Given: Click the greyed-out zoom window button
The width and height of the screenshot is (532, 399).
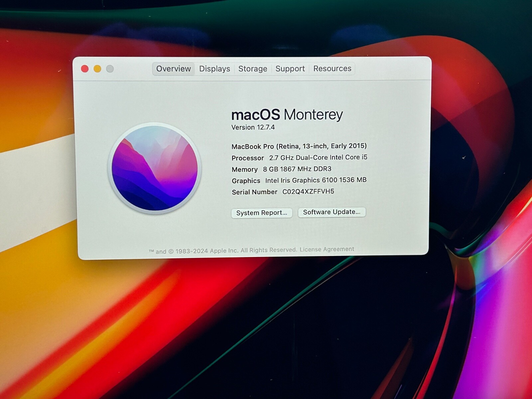Looking at the screenshot, I should coord(110,69).
